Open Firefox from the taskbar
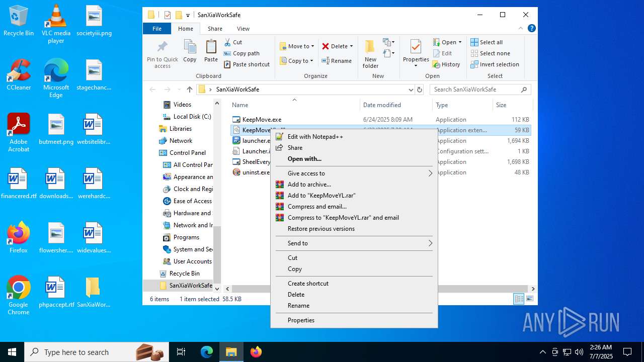The image size is (644, 362). pyautogui.click(x=256, y=352)
